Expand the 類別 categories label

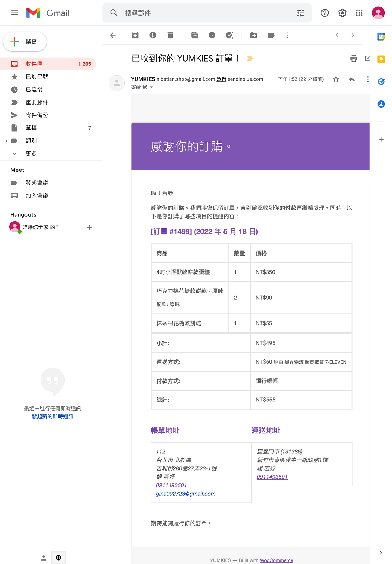6,141
